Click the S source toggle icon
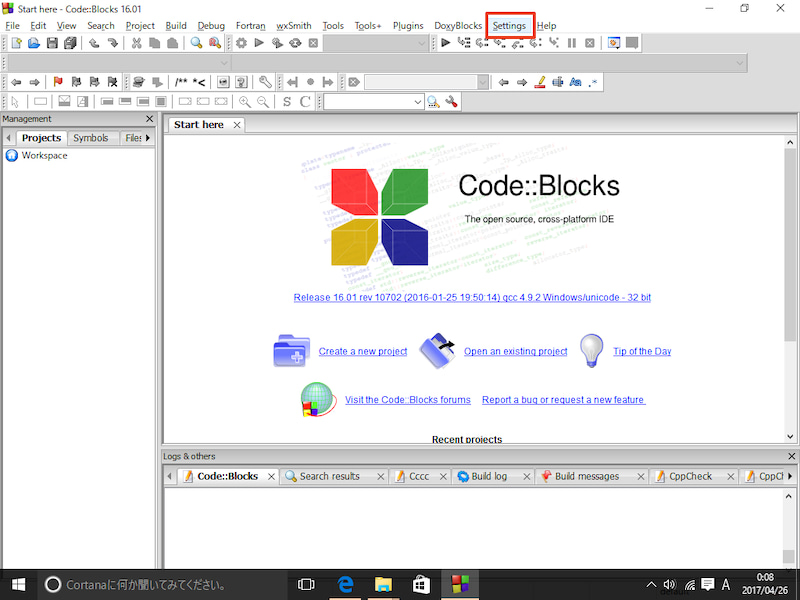Screen dimensions: 800x600 [x=287, y=102]
